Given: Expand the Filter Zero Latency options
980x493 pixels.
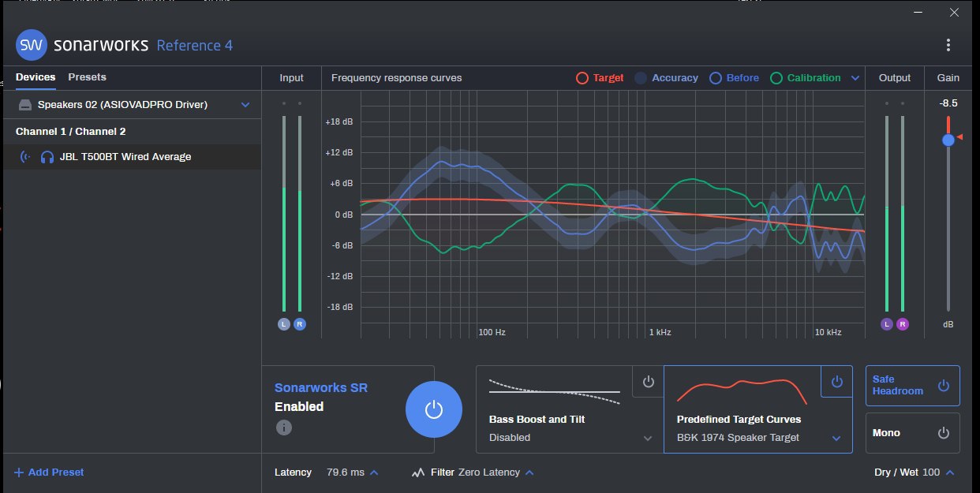Looking at the screenshot, I should pyautogui.click(x=529, y=472).
